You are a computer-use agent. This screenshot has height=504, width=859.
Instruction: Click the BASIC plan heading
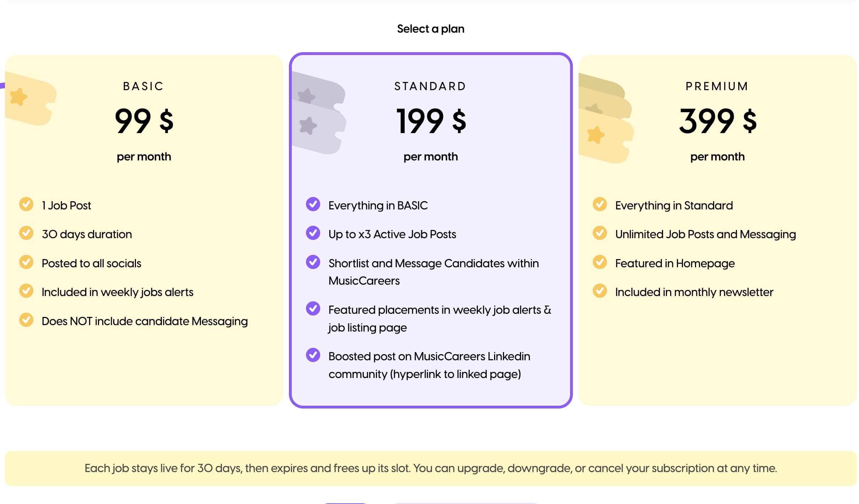click(143, 86)
